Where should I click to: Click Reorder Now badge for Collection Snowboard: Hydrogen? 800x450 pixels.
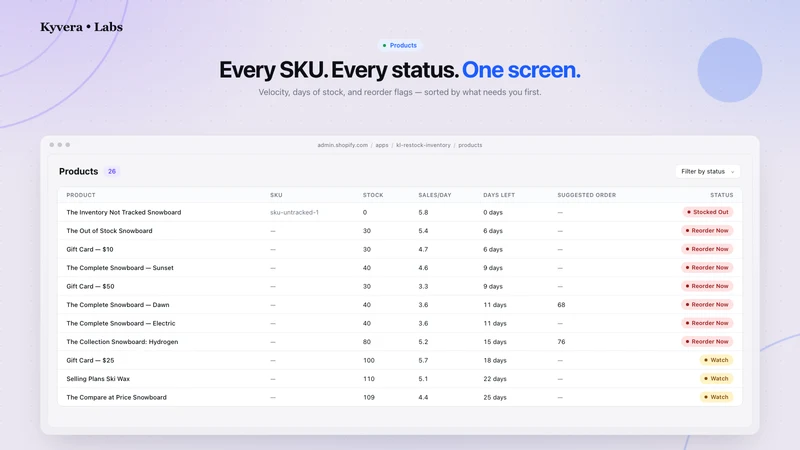pyautogui.click(x=707, y=342)
